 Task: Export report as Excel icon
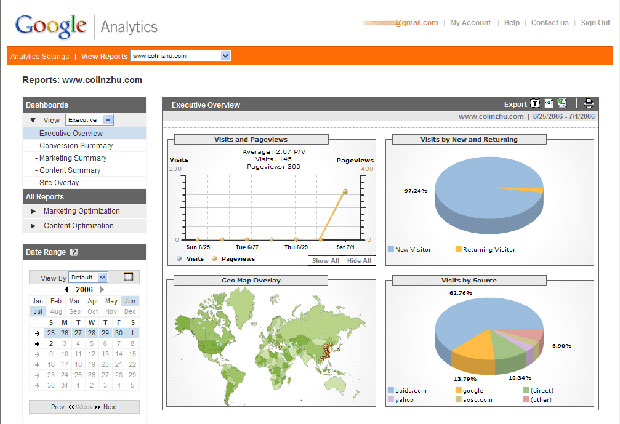(x=562, y=104)
